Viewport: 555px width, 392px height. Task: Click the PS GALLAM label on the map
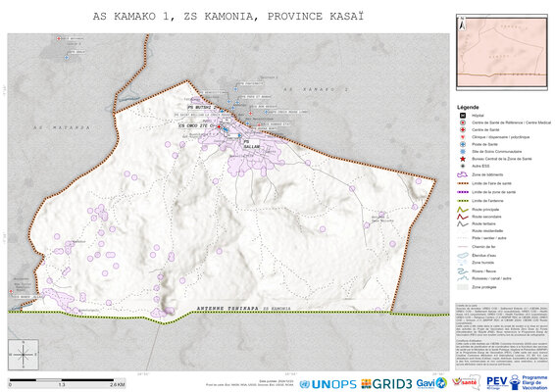tap(252, 144)
